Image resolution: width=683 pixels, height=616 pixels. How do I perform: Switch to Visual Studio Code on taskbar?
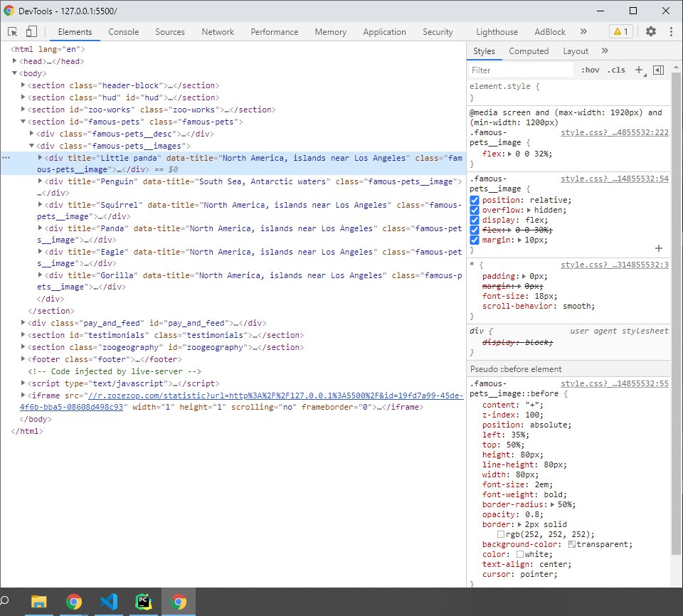click(108, 602)
